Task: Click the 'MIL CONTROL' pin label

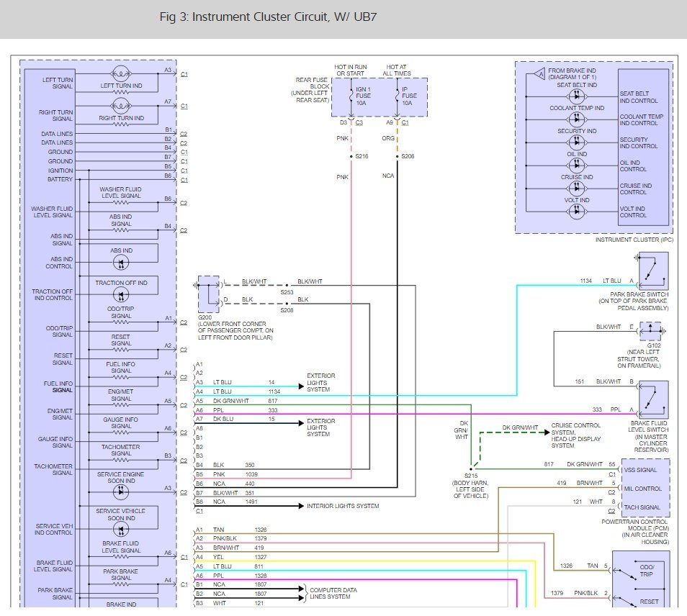Action: (x=643, y=489)
